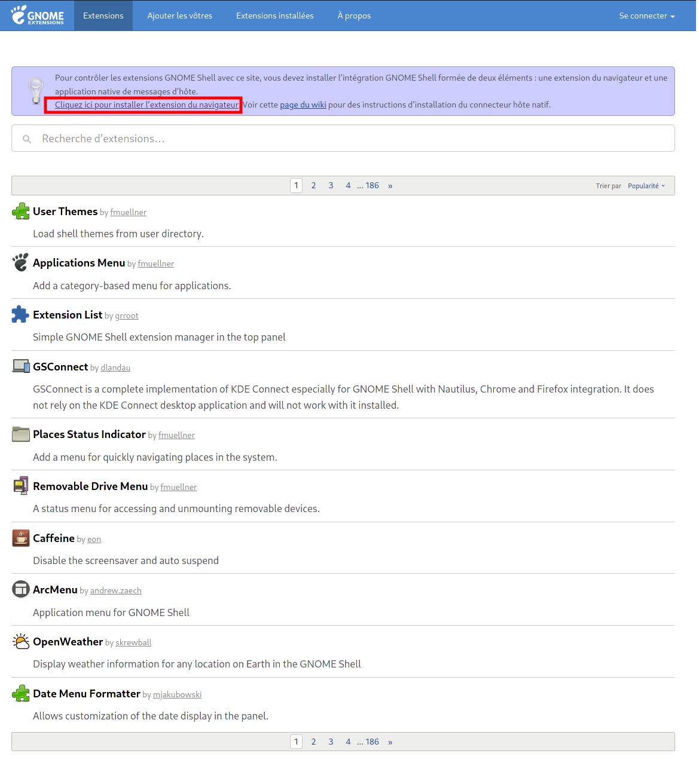Go to page 3 in top pagination
This screenshot has height=784, width=699.
[331, 186]
